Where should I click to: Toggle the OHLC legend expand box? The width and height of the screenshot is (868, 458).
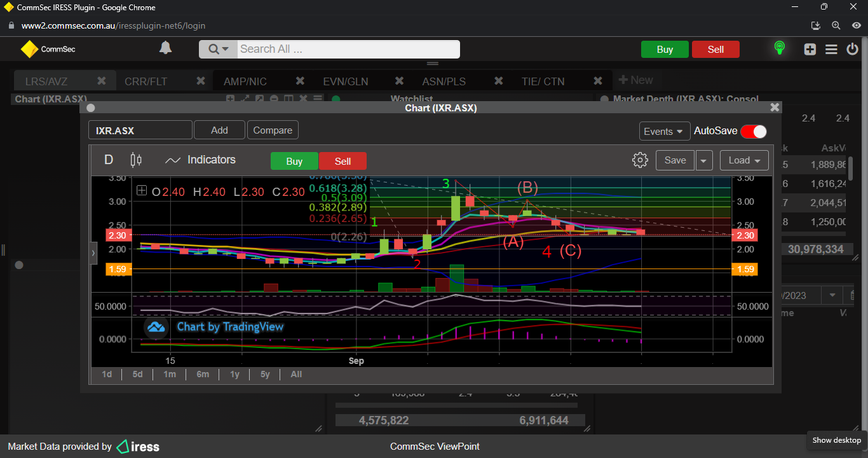pos(142,190)
